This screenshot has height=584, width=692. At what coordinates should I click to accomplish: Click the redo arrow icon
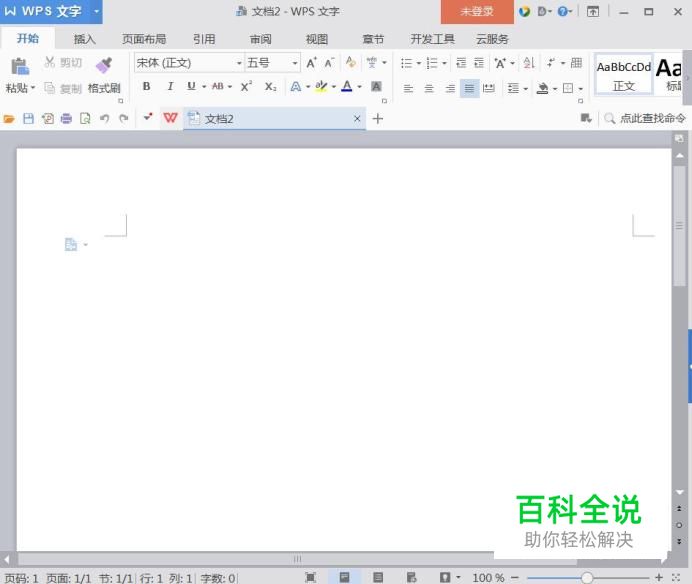pyautogui.click(x=124, y=118)
